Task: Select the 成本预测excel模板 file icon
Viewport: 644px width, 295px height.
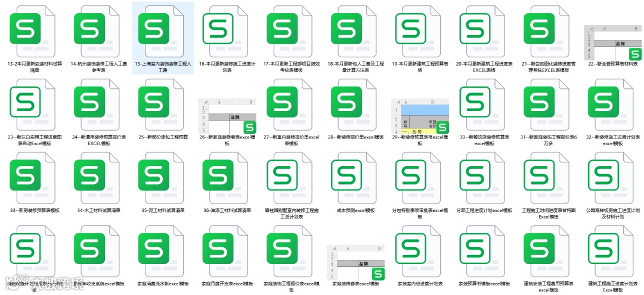Action: coord(354,177)
